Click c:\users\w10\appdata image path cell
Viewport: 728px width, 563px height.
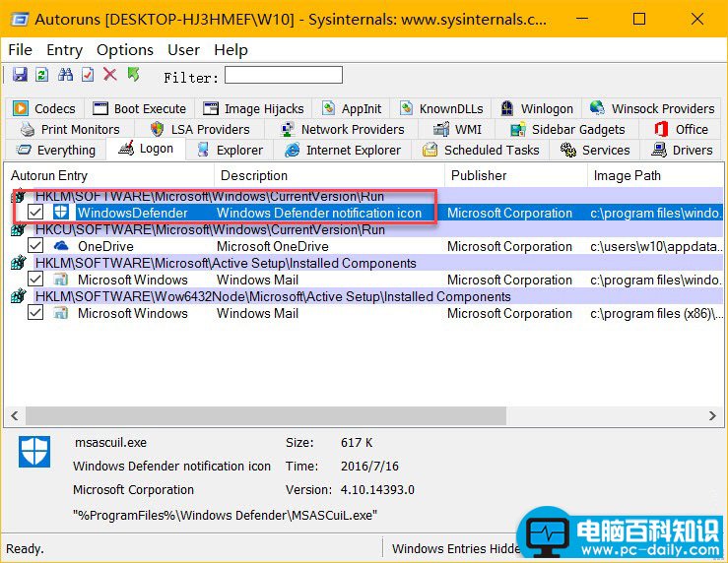655,246
